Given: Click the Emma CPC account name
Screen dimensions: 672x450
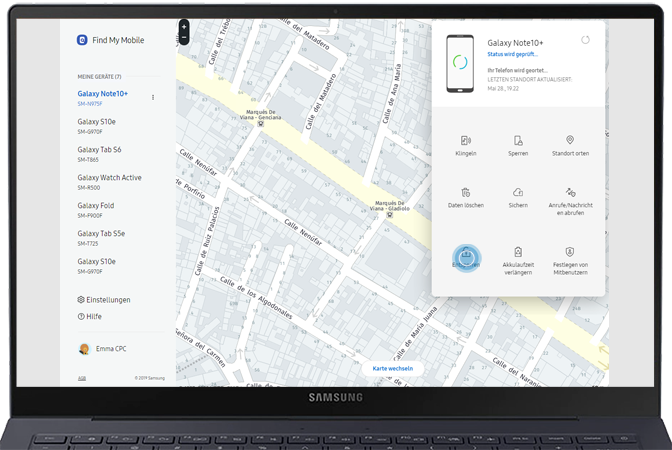Looking at the screenshot, I should 111,349.
